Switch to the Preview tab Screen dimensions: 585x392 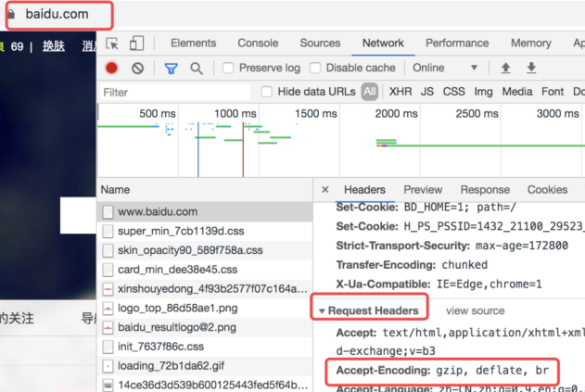(423, 189)
